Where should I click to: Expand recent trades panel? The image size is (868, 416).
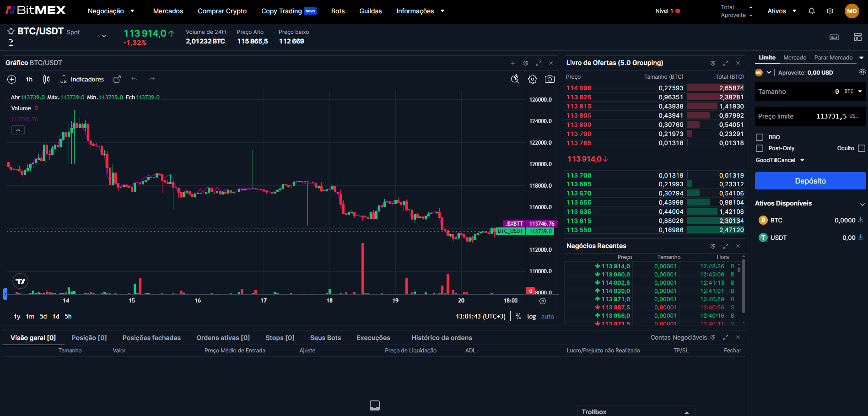click(x=726, y=246)
